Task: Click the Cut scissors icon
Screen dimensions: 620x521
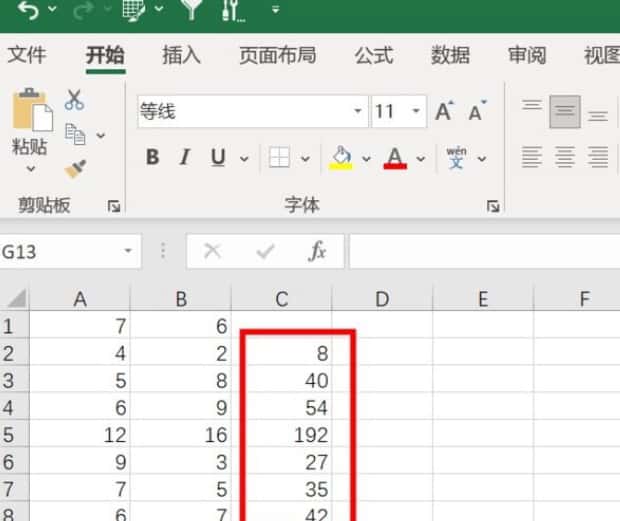Action: click(75, 99)
